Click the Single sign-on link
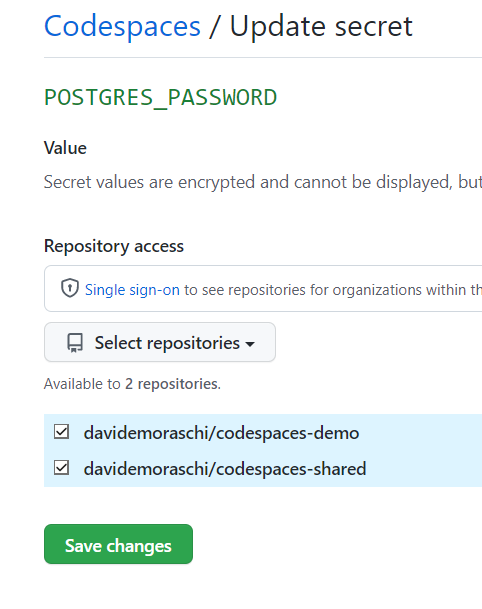The image size is (482, 609). pyautogui.click(x=132, y=290)
